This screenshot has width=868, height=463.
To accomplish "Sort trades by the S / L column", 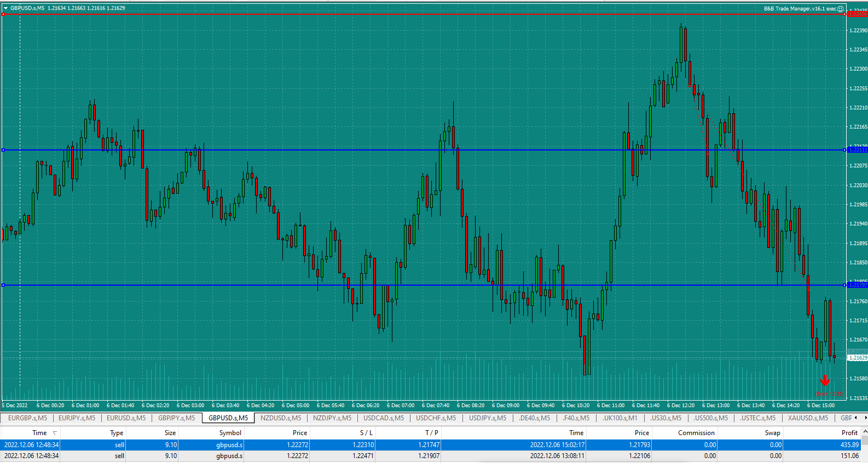I will (366, 433).
